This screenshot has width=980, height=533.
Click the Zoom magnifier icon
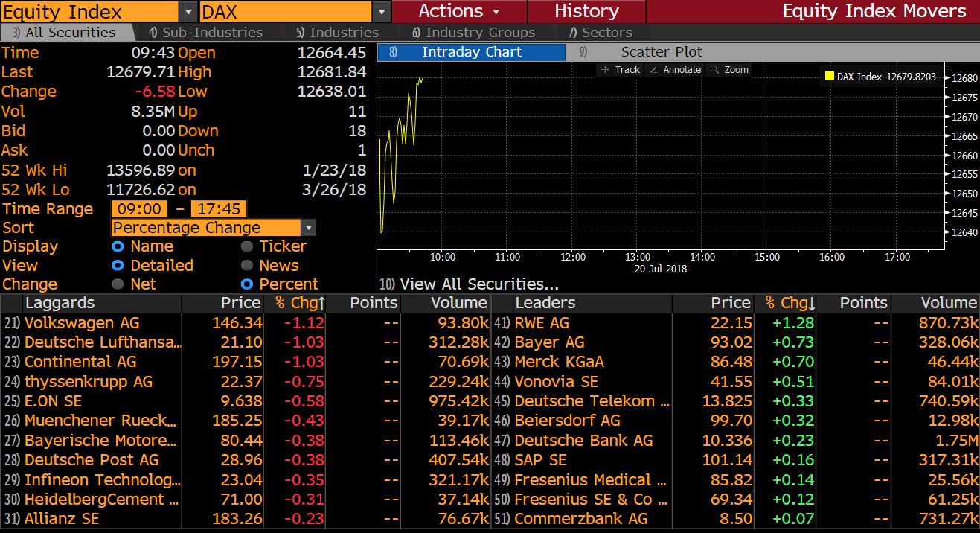click(714, 70)
